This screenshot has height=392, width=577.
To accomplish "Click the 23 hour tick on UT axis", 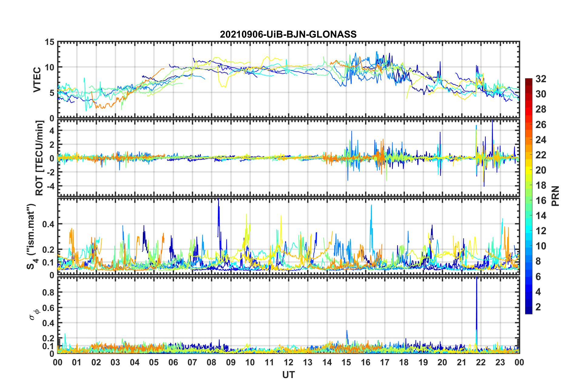I will (500, 362).
